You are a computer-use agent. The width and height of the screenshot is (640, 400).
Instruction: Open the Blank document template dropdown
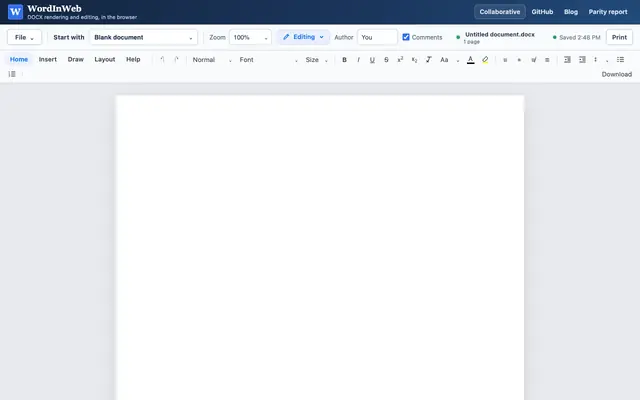point(143,37)
